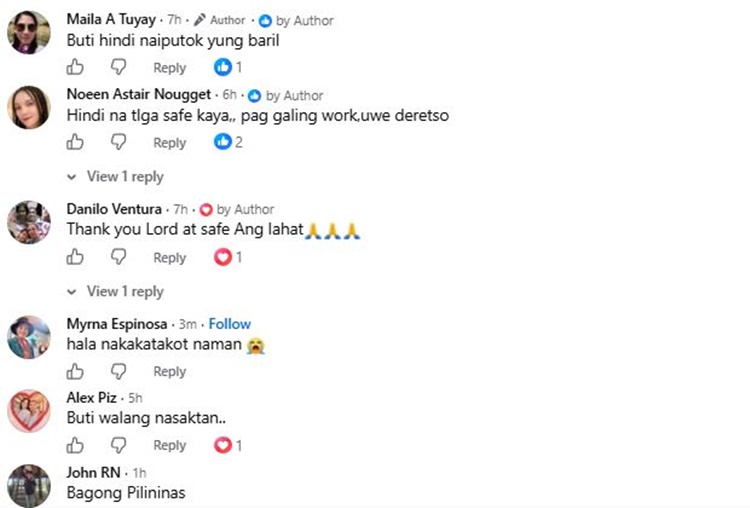The width and height of the screenshot is (750, 508).
Task: Like Myrna Espinosa's comment
Action: [x=75, y=371]
